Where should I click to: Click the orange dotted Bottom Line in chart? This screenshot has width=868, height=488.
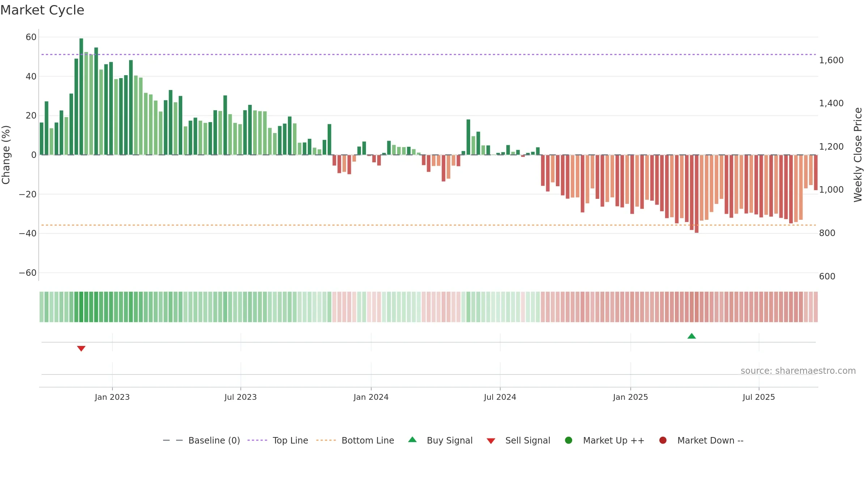[429, 225]
